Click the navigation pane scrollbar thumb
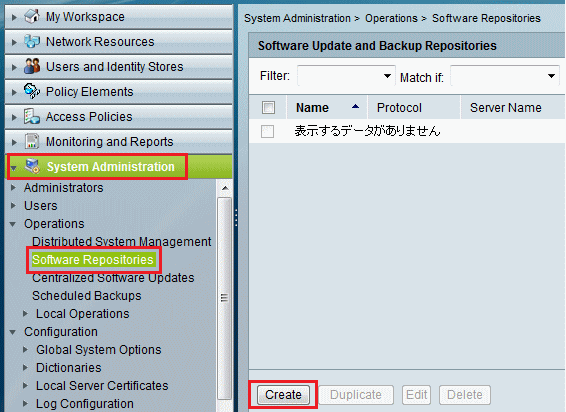This screenshot has height=412, width=566. point(224,298)
